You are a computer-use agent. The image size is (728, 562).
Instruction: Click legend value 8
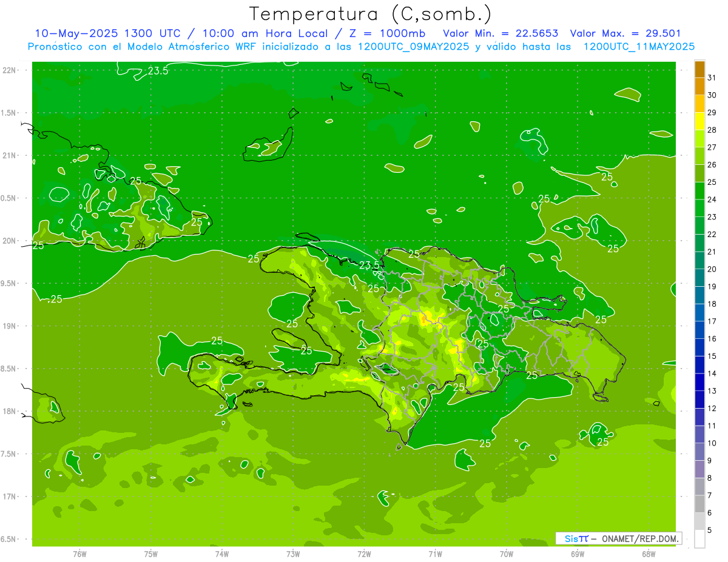click(710, 478)
